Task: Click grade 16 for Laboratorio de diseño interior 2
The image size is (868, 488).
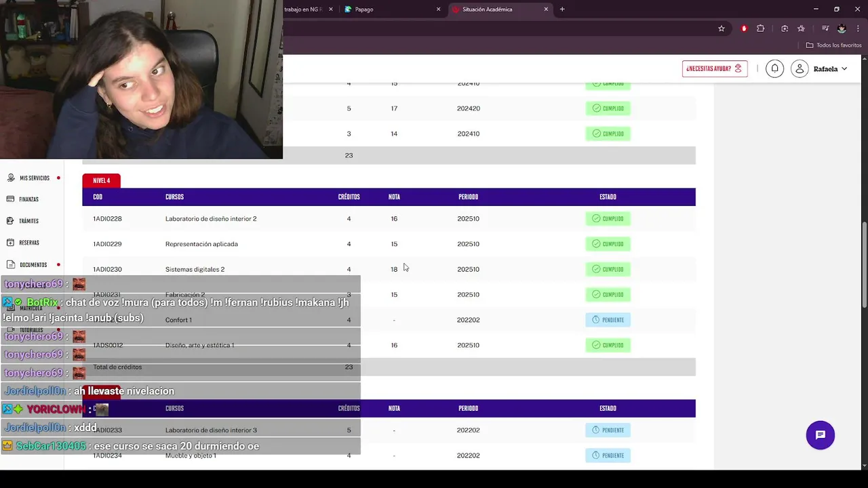Action: point(394,219)
